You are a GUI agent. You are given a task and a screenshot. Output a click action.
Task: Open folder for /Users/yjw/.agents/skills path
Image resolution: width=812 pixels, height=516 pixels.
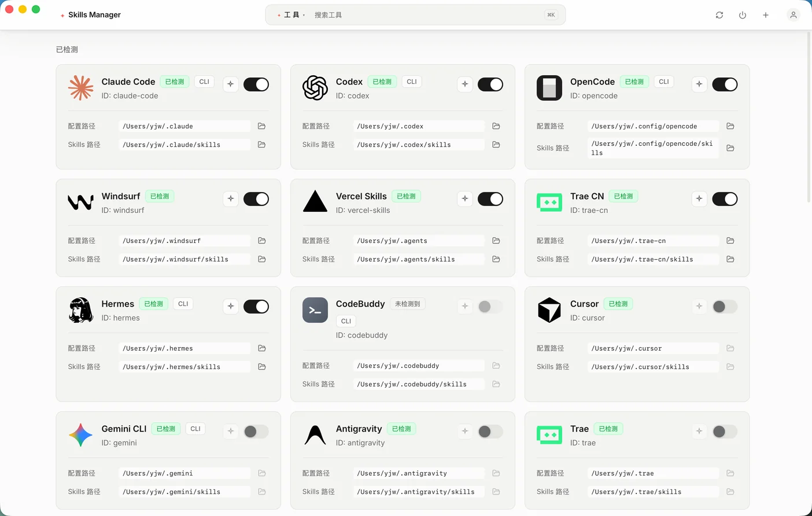[496, 259]
